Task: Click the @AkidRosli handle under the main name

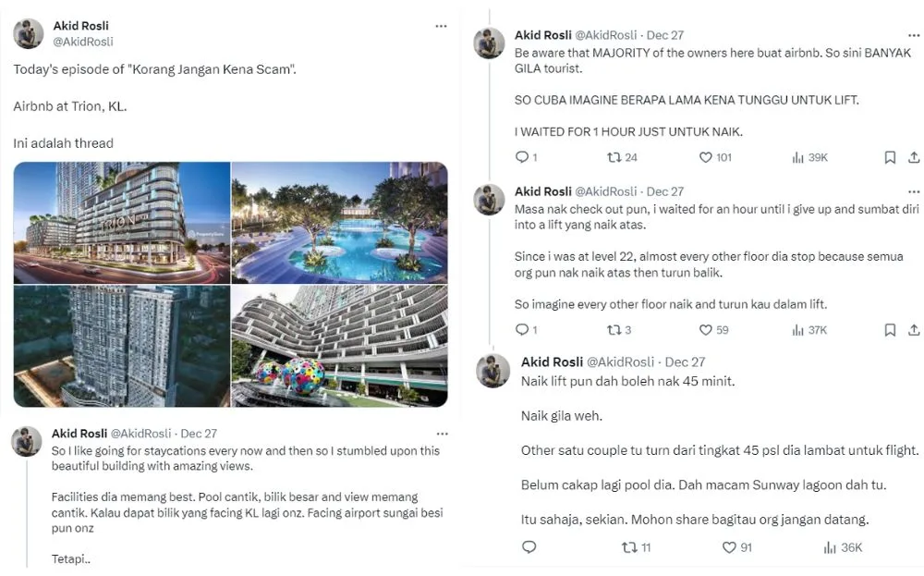Action: [83, 42]
